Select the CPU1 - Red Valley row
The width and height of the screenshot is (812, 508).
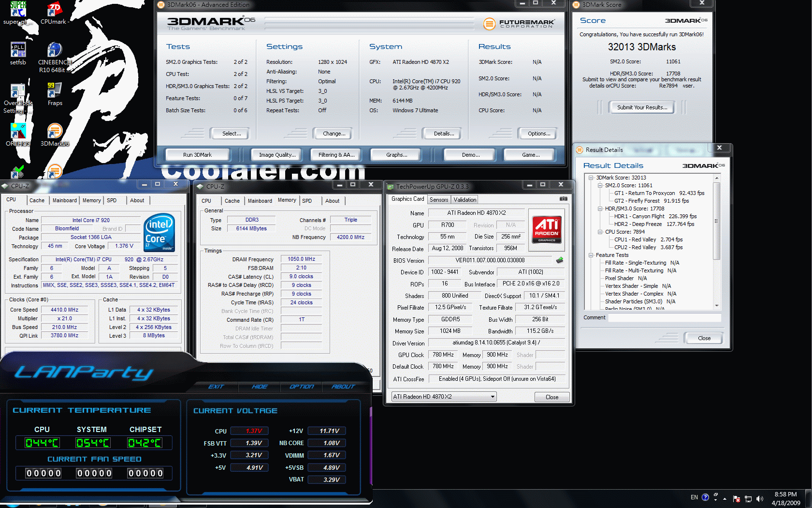click(x=648, y=239)
